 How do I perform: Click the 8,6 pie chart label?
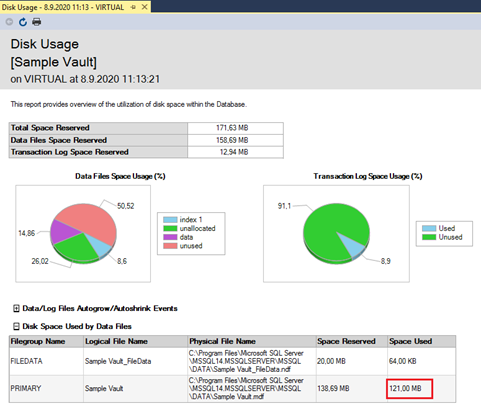(x=122, y=261)
